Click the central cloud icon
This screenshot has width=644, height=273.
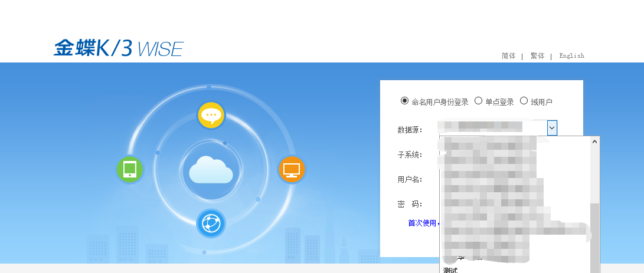[x=211, y=169]
